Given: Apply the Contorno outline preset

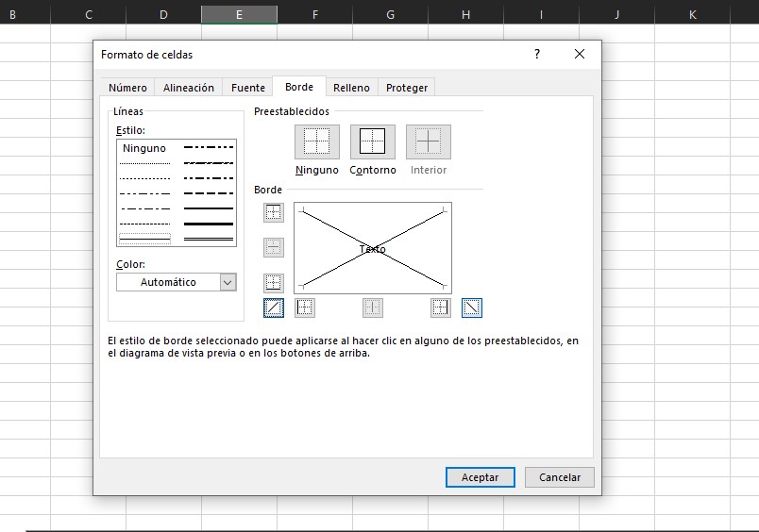Looking at the screenshot, I should coord(373,141).
